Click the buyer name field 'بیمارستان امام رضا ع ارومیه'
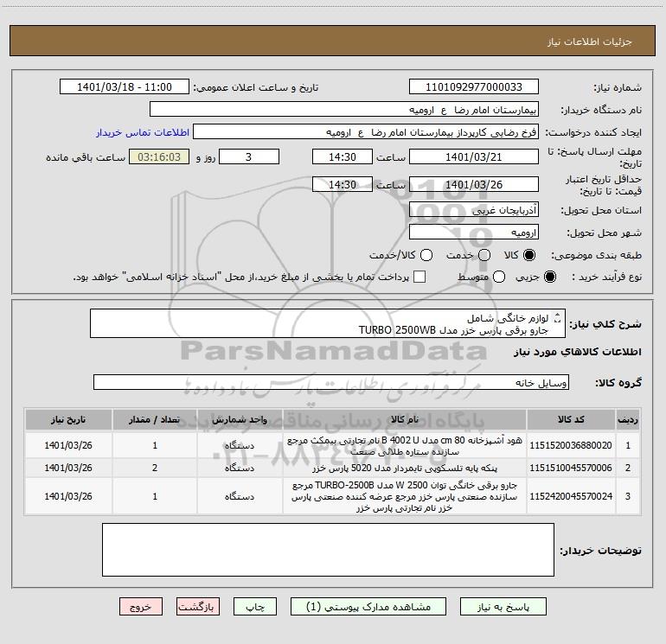This screenshot has width=666, height=644. click(344, 109)
